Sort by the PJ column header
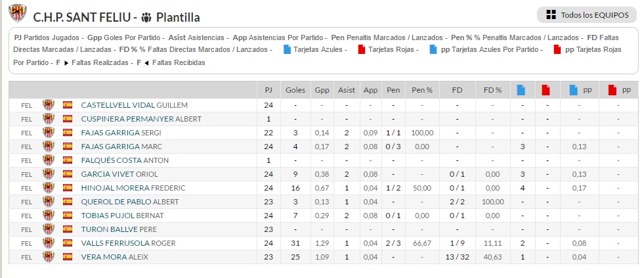This screenshot has height=278, width=644. 268,90
